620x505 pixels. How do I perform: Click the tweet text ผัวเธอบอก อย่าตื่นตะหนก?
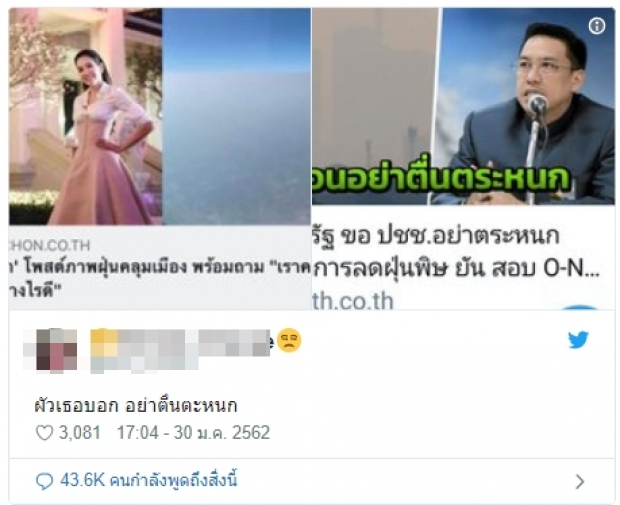click(136, 406)
